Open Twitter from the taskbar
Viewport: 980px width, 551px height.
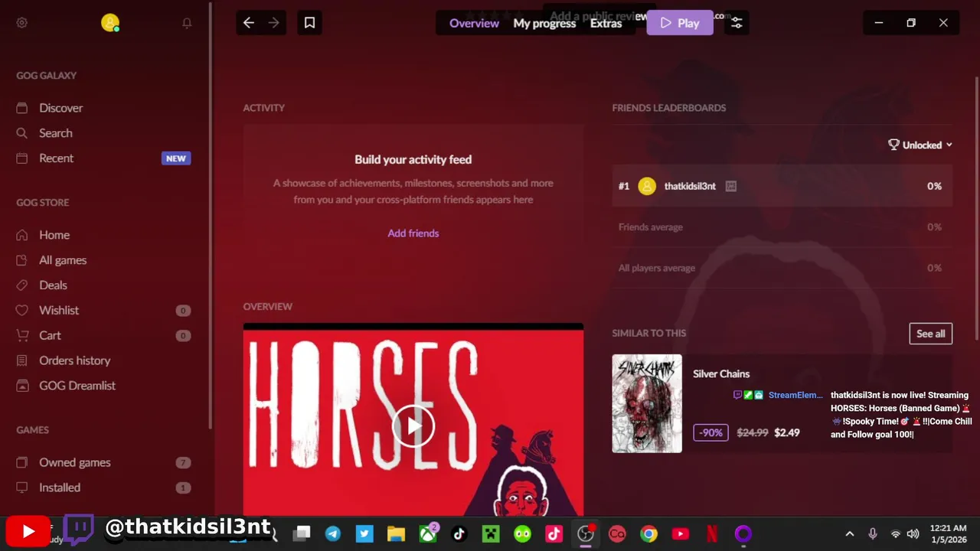(364, 534)
